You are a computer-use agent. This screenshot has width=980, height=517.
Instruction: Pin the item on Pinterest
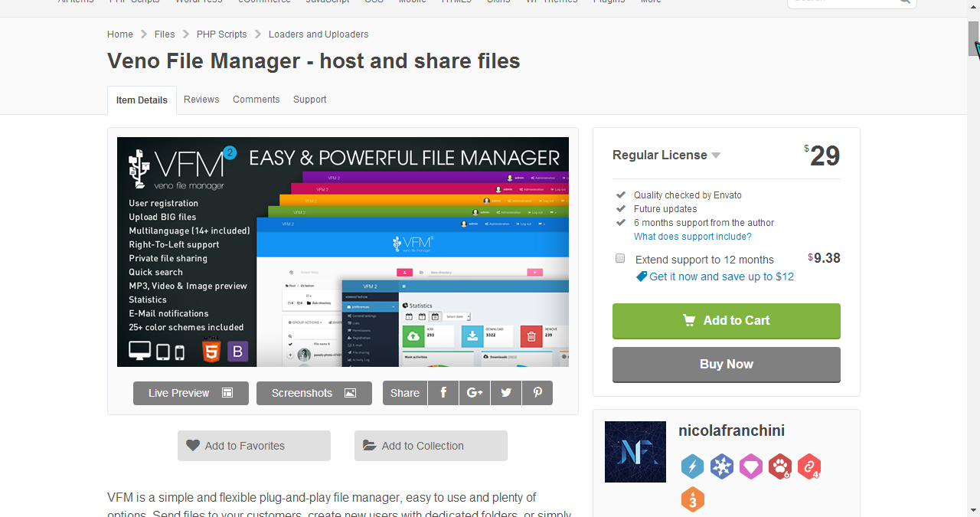click(x=537, y=393)
